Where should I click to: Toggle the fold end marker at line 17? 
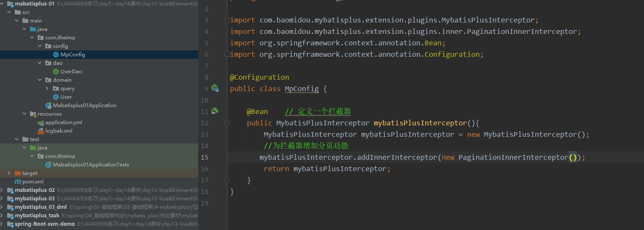[x=227, y=180]
